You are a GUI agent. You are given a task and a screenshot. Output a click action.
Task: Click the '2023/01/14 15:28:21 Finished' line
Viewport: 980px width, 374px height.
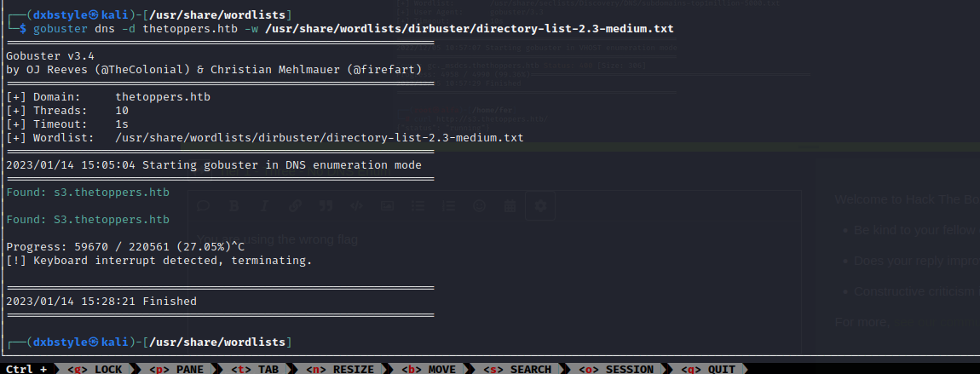[x=101, y=302]
